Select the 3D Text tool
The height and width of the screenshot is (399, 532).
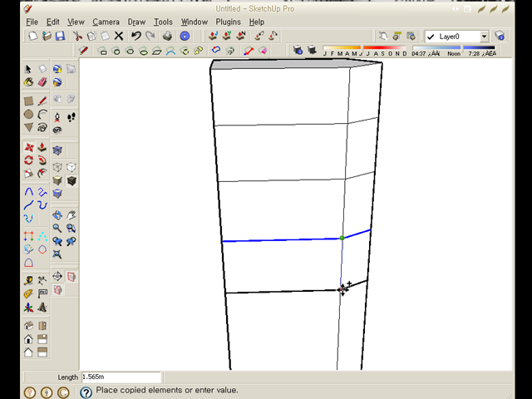(x=42, y=308)
